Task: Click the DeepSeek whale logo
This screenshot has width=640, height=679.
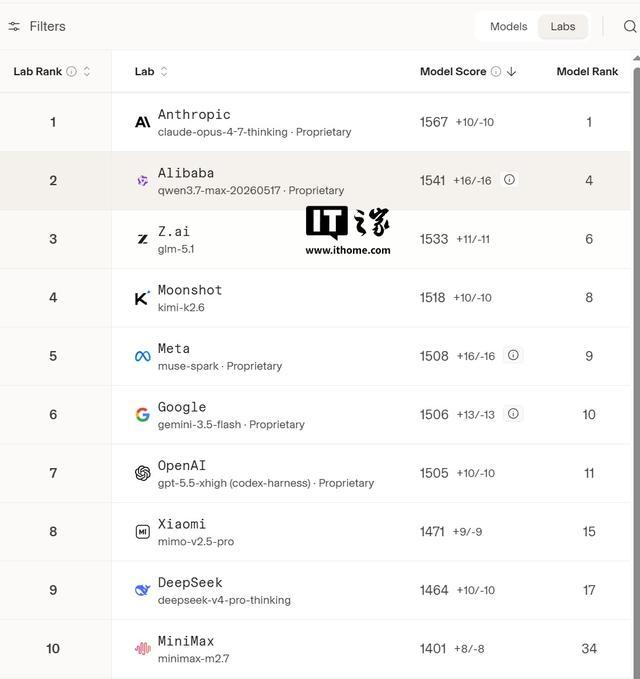Action: click(x=142, y=590)
